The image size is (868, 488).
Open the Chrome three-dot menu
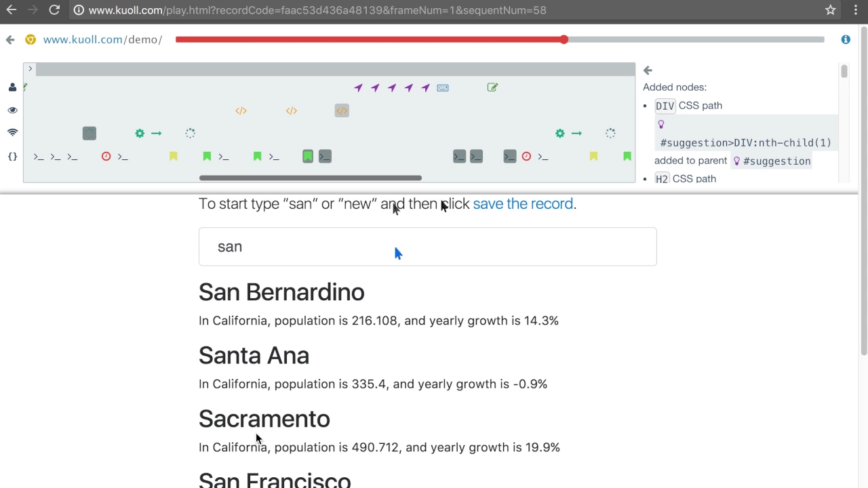pos(856,10)
